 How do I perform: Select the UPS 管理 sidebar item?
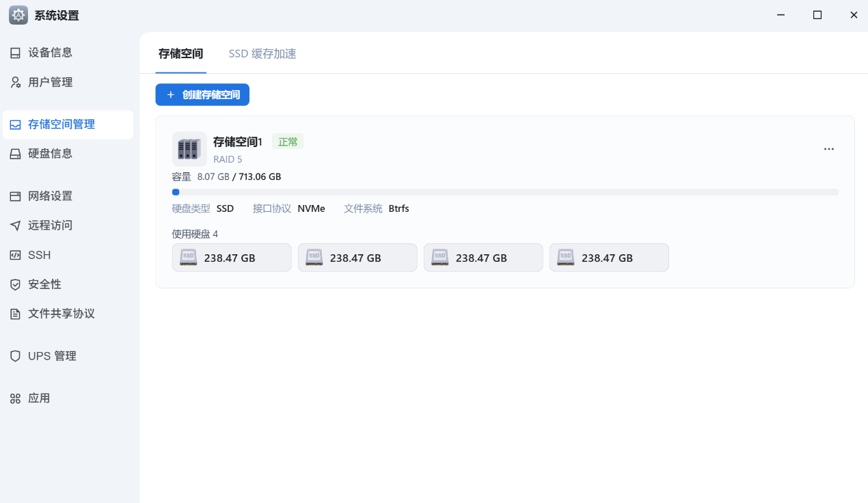point(52,356)
